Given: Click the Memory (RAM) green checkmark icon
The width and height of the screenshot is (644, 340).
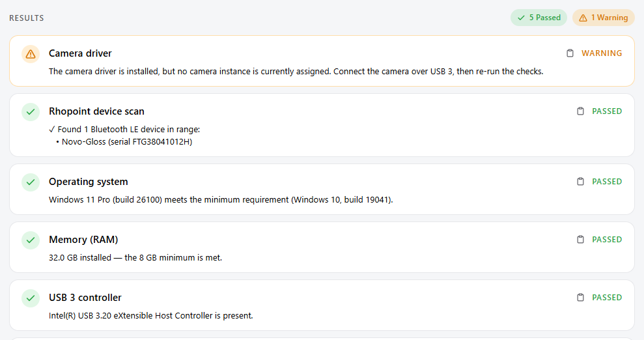Looking at the screenshot, I should point(31,240).
